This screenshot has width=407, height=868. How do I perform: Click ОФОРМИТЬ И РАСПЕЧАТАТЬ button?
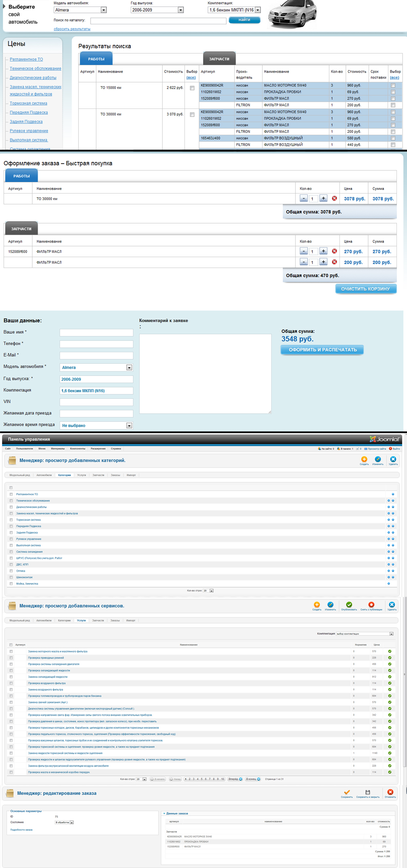(x=322, y=350)
